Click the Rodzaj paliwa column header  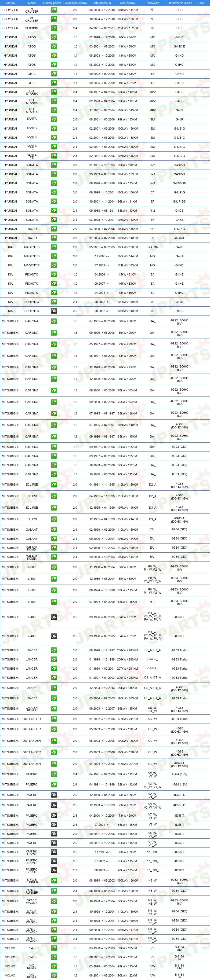[52, 3]
